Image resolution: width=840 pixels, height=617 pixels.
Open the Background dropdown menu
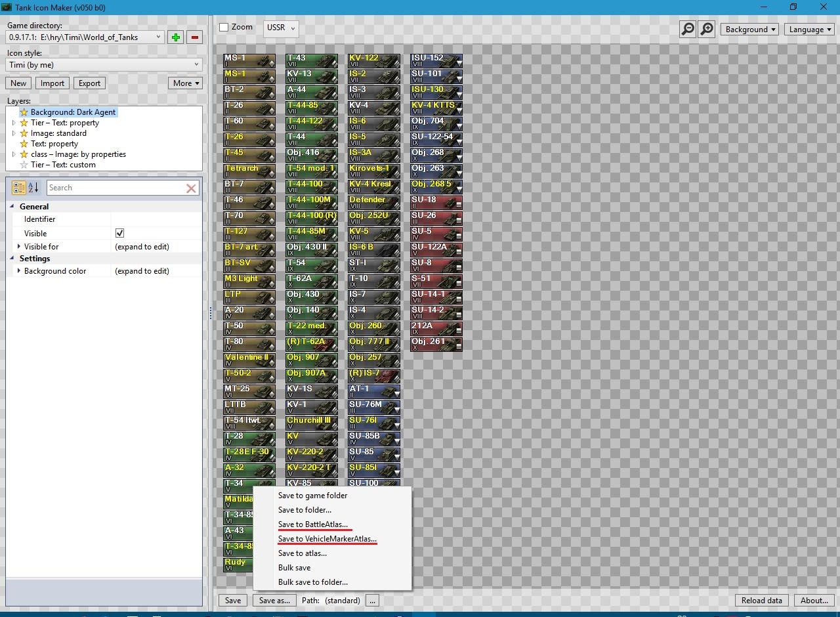[749, 30]
